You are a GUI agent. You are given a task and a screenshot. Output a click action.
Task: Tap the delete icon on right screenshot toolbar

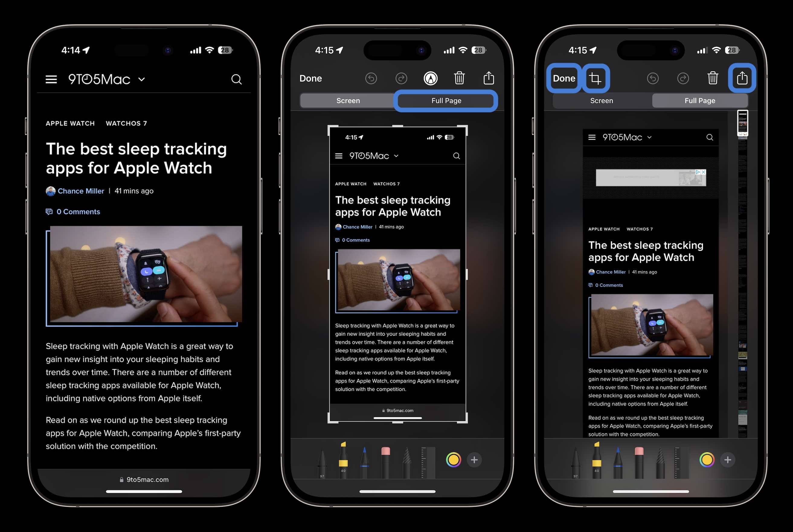(713, 78)
